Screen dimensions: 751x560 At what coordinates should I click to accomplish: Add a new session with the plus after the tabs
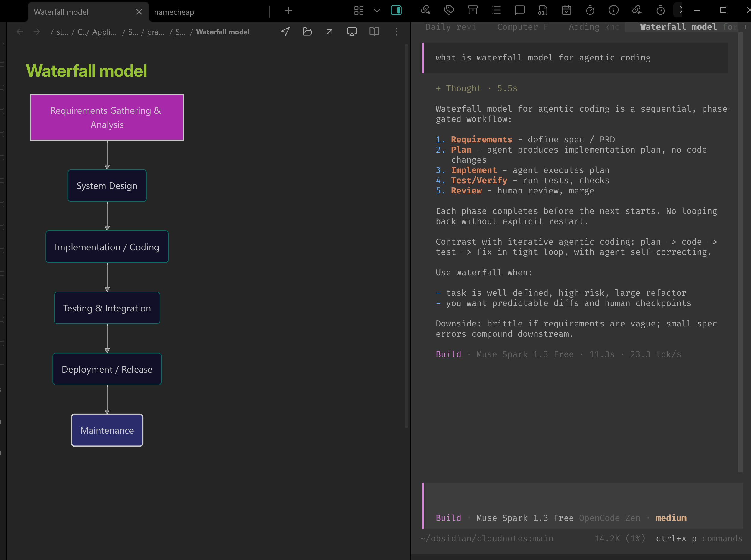click(745, 27)
